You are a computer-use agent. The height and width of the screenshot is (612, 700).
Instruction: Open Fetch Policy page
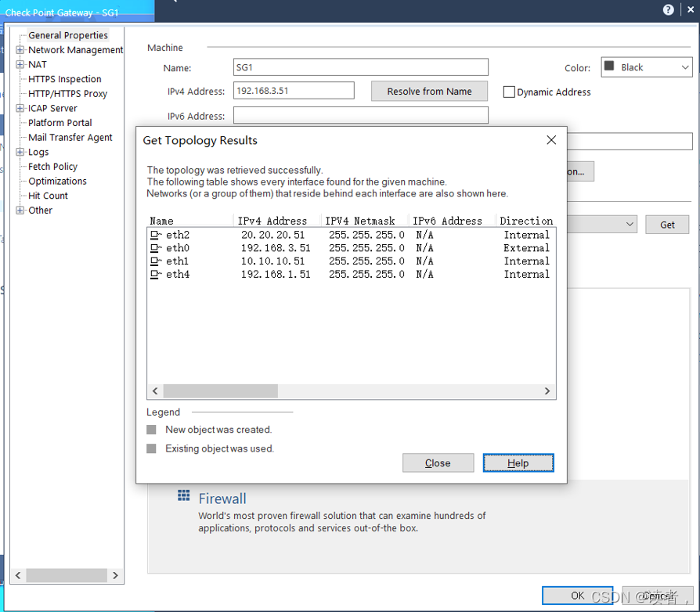[52, 167]
